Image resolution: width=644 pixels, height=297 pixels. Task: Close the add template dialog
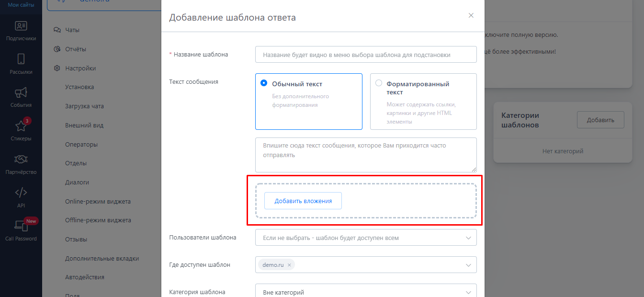[x=471, y=15]
